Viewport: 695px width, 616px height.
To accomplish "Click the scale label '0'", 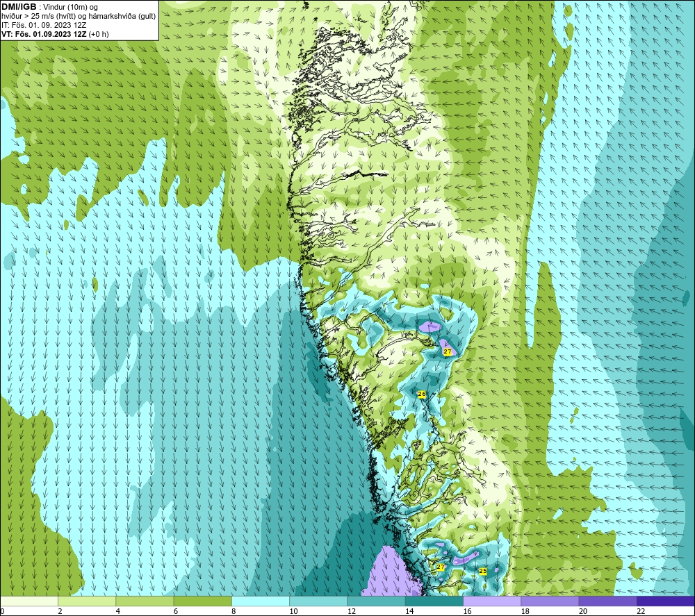I will (2, 611).
